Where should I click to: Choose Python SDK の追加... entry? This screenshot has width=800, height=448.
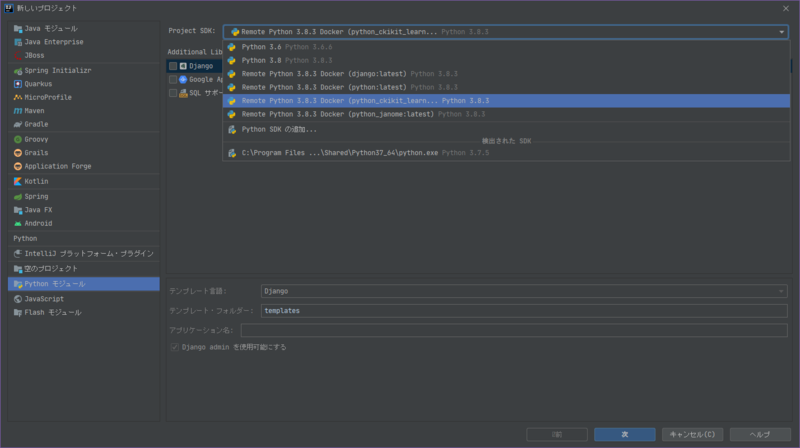click(506, 130)
